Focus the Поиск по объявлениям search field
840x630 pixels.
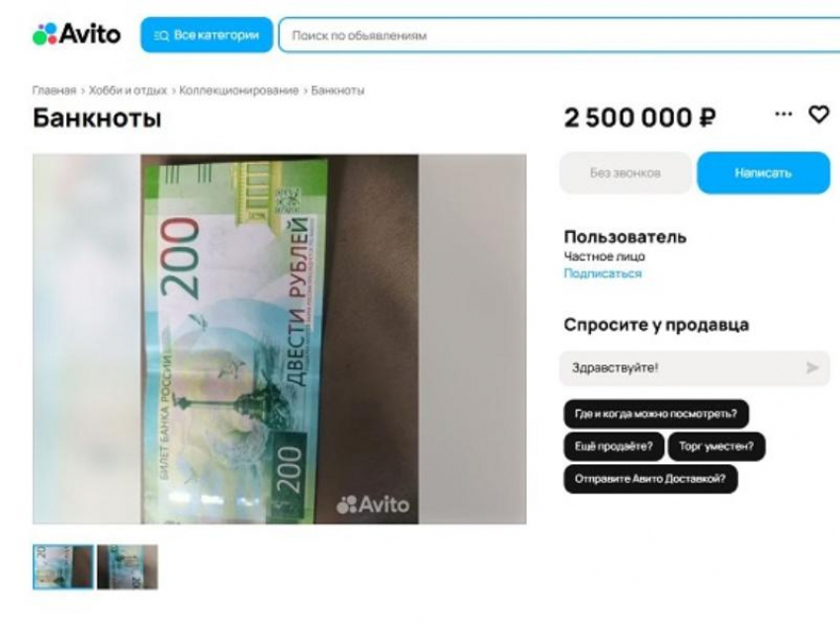(558, 36)
